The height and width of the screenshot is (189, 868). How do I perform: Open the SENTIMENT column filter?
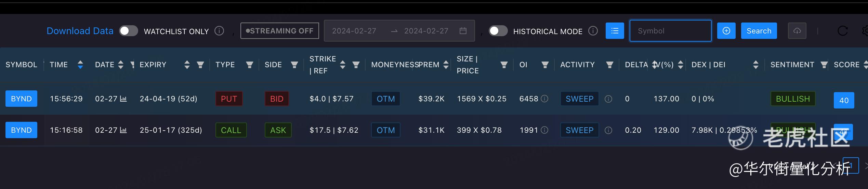coord(824,64)
